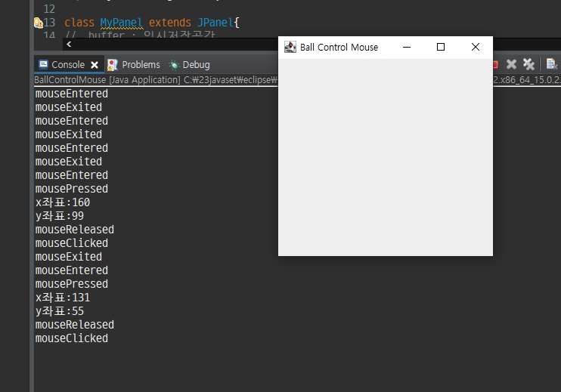Clear the console with the document-X icon
The height and width of the screenshot is (392, 561).
(x=552, y=64)
